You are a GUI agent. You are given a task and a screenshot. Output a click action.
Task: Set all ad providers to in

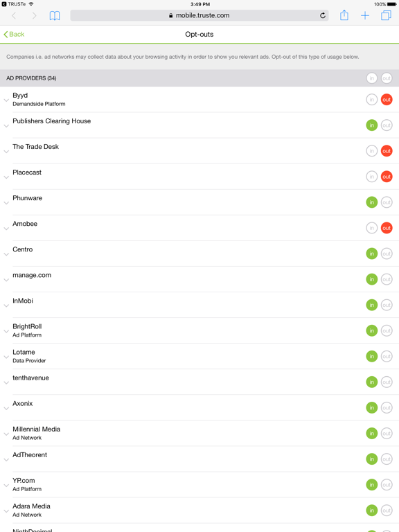point(371,78)
